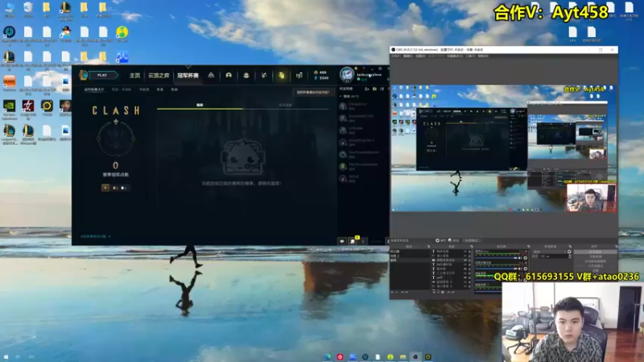Viewport: 644px width, 362px height.
Task: Click the second button in OBS Controls dock
Action: tap(596, 257)
